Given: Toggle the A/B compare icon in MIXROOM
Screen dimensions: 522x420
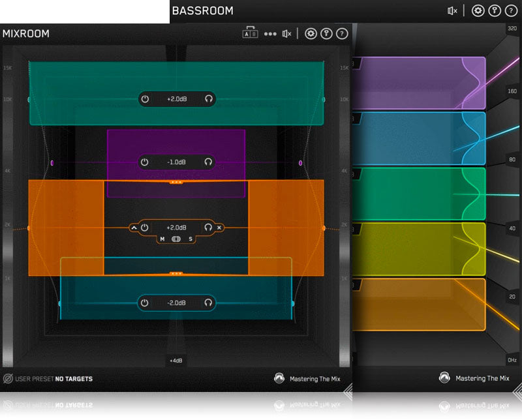Looking at the screenshot, I should tap(250, 32).
